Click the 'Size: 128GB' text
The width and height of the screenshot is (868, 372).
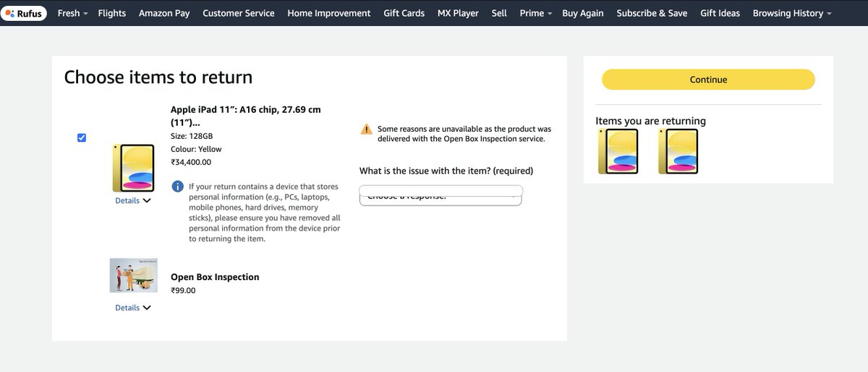192,136
